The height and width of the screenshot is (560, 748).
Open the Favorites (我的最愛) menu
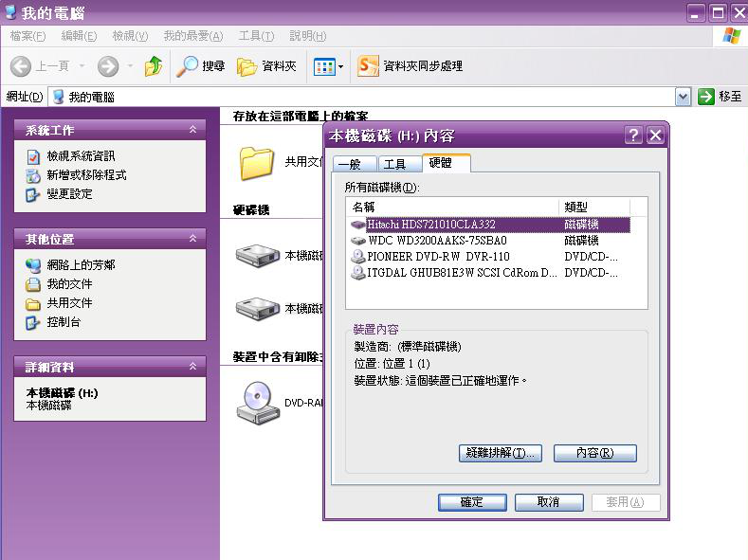coord(193,36)
